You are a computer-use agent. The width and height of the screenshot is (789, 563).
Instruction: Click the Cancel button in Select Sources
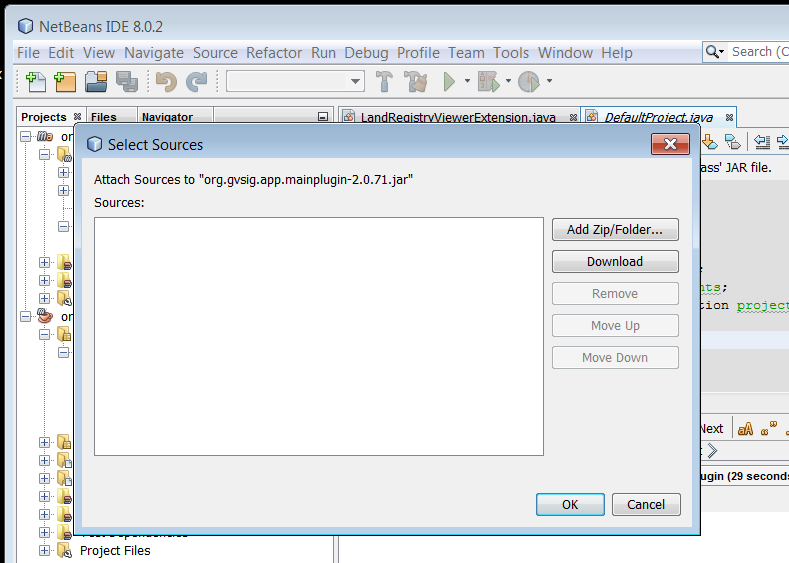[x=646, y=504]
